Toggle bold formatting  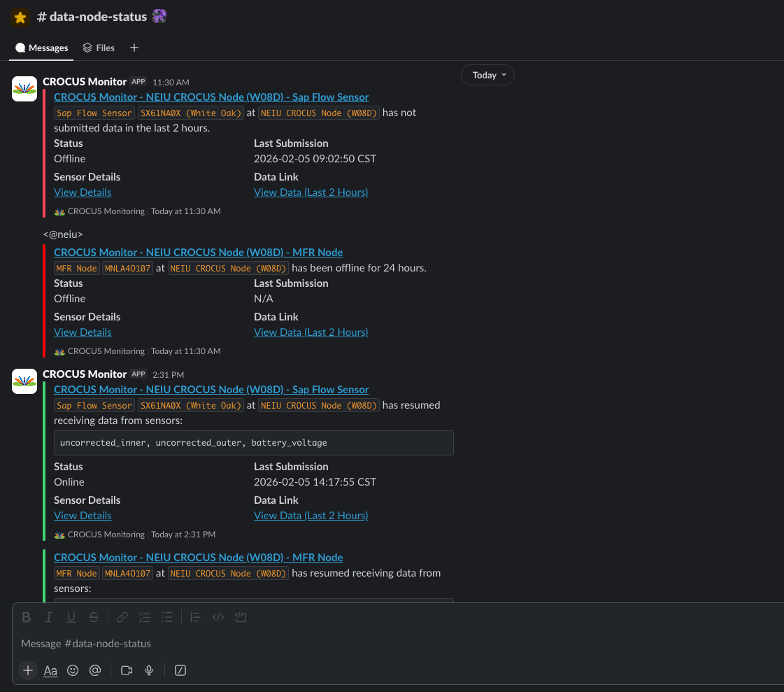click(x=27, y=617)
